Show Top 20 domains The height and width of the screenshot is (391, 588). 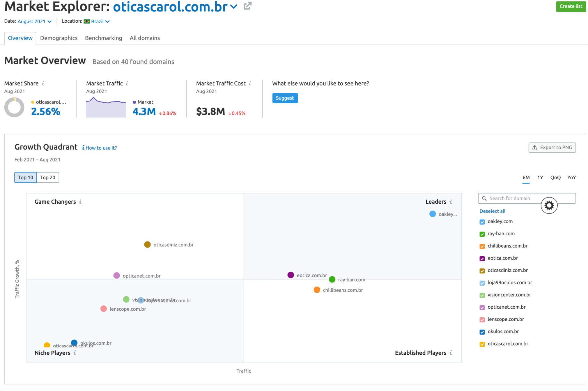pyautogui.click(x=48, y=177)
